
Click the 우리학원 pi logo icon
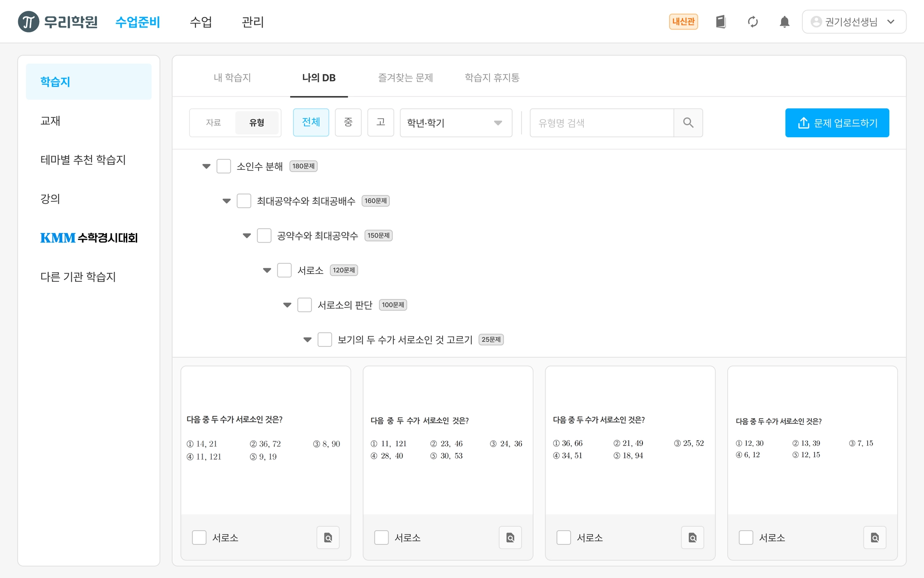(x=28, y=22)
